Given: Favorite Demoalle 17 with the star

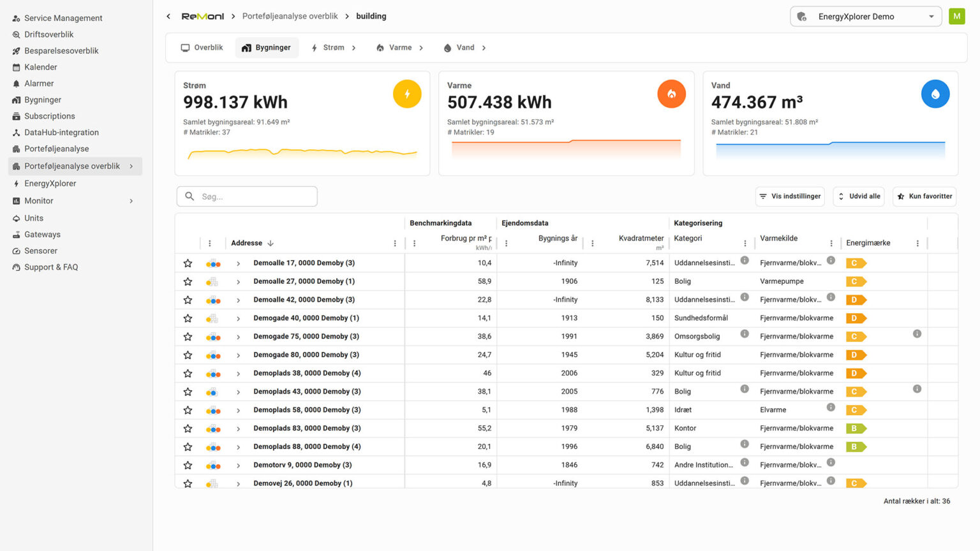Looking at the screenshot, I should point(188,263).
